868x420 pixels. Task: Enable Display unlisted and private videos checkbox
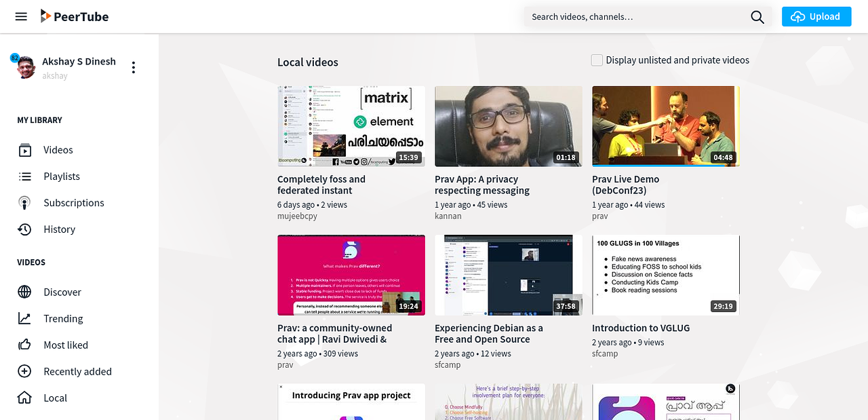tap(597, 60)
